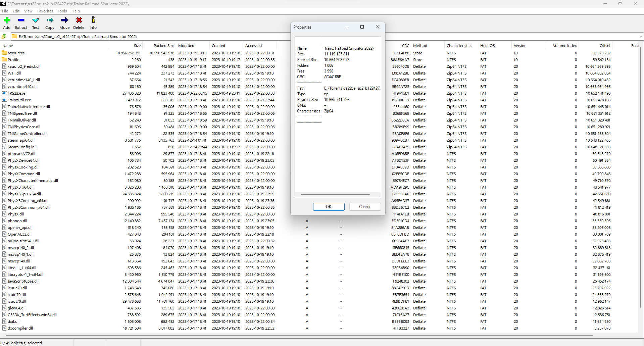Open the Tools menu

click(62, 11)
